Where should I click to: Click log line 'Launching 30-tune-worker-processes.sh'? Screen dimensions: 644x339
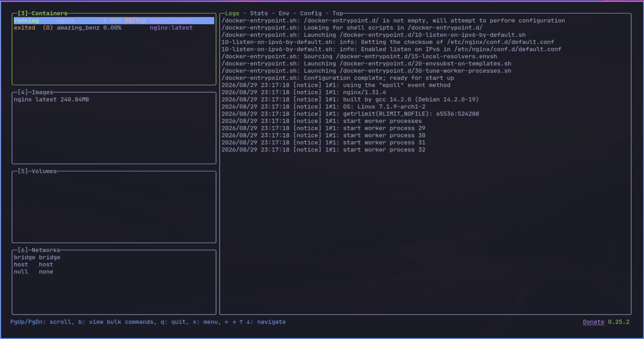click(x=366, y=71)
